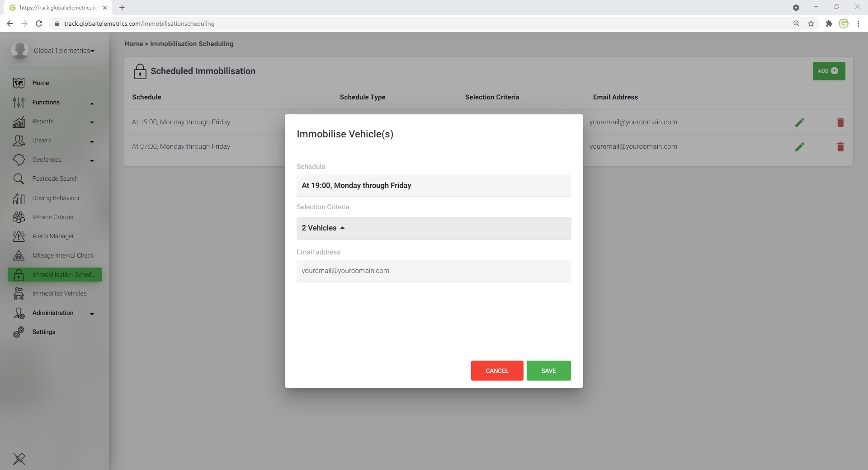Screen dimensions: 868x470
Task: Open the Global Telemetrics account dropdown
Action: point(64,51)
